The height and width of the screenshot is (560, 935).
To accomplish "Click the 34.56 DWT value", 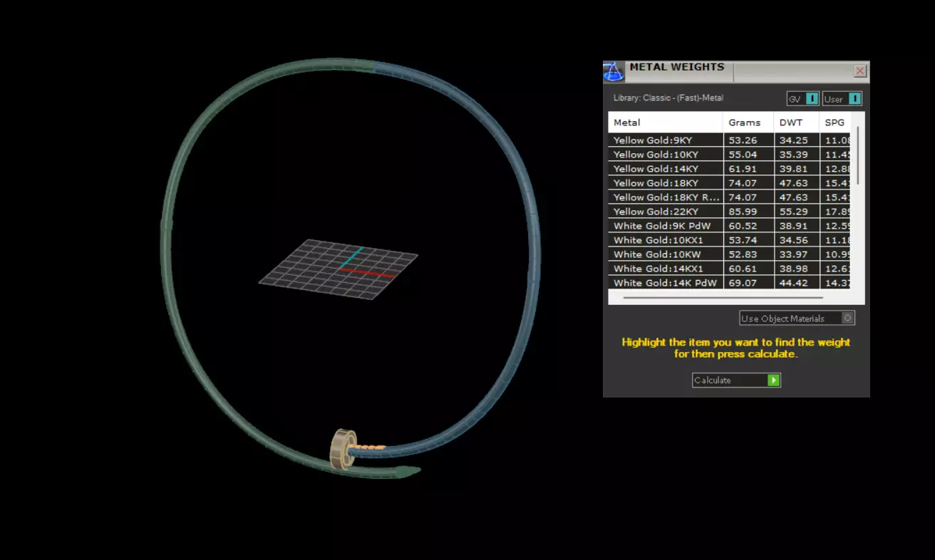I will point(793,240).
